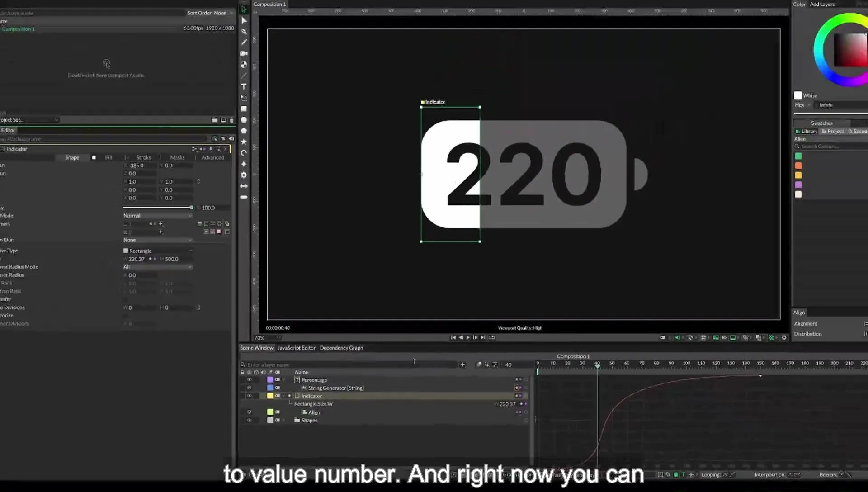Viewport: 868px width, 492px height.
Task: Click the opacity slider handle
Action: coord(191,208)
